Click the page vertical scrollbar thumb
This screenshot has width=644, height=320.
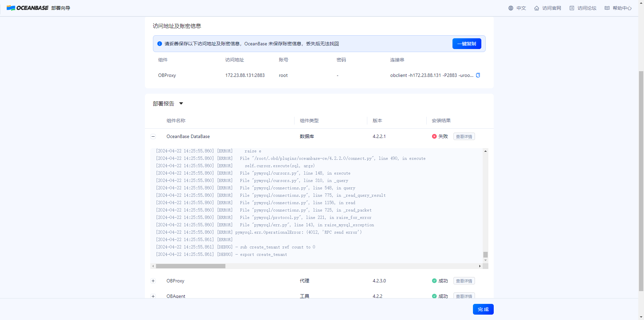pos(641,181)
